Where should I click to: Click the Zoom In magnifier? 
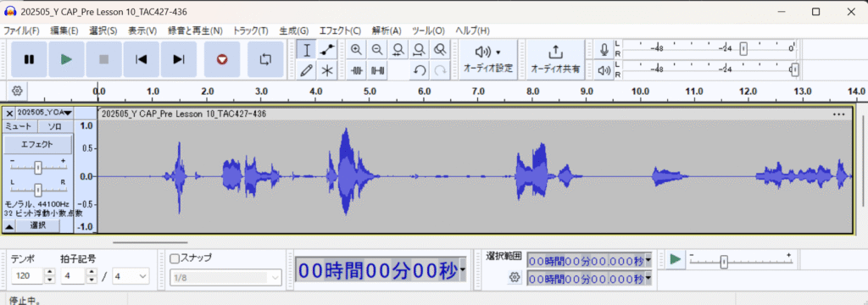point(357,50)
